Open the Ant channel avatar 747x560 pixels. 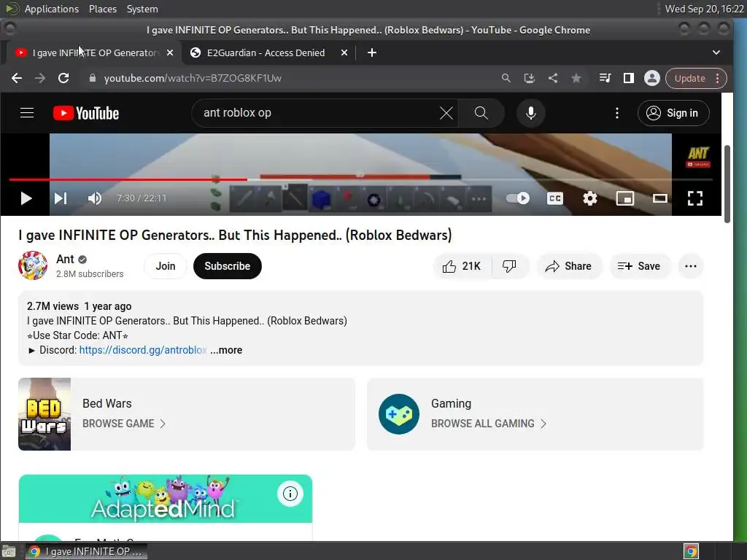coord(33,265)
